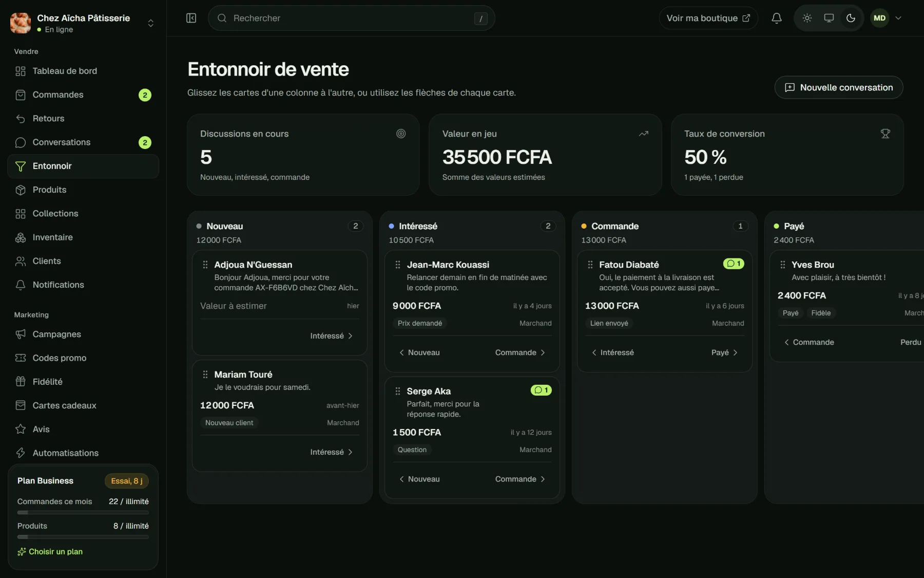Viewport: 924px width, 578px height.
Task: Switch to light theme sun icon
Action: pyautogui.click(x=807, y=18)
